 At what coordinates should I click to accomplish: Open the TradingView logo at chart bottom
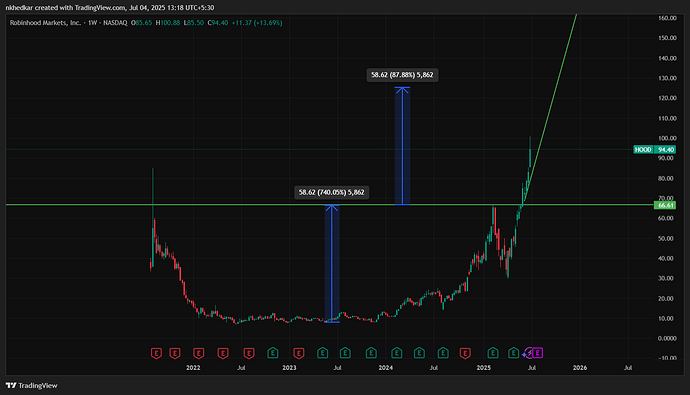point(32,385)
